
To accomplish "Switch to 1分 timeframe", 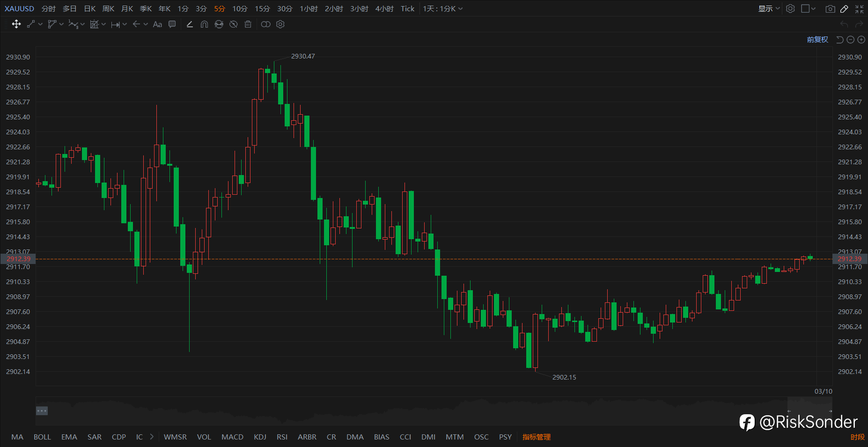I will pos(183,8).
